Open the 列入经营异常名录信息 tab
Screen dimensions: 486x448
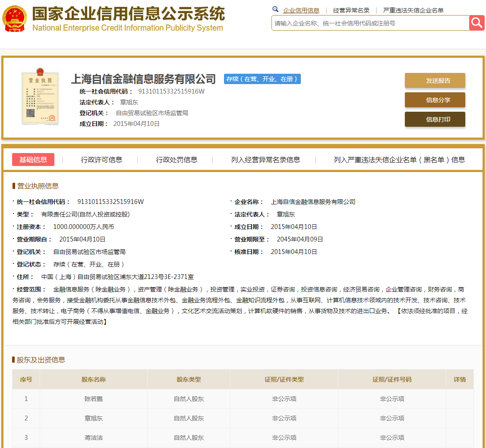(265, 160)
